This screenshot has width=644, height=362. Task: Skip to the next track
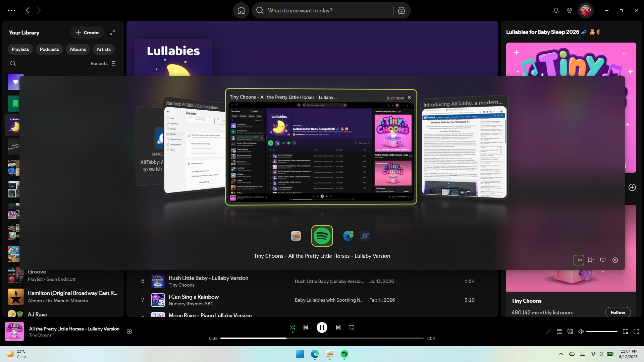pos(338,327)
